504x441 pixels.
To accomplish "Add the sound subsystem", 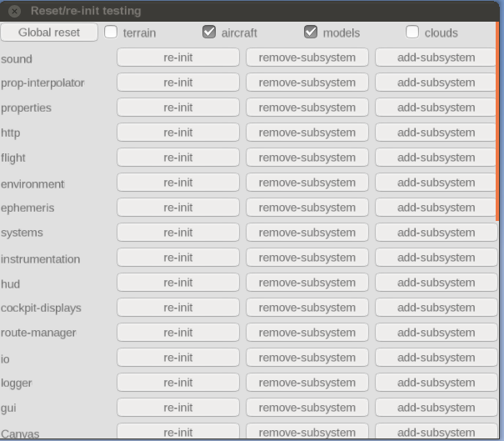I will pos(436,58).
